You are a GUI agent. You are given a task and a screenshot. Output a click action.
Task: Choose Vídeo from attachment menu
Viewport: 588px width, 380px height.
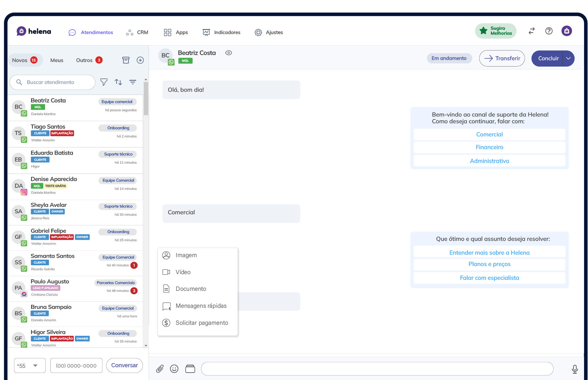(x=198, y=272)
